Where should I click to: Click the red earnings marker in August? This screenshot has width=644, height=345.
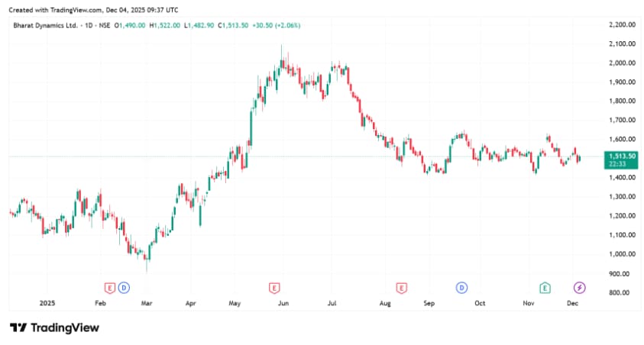[x=401, y=287]
